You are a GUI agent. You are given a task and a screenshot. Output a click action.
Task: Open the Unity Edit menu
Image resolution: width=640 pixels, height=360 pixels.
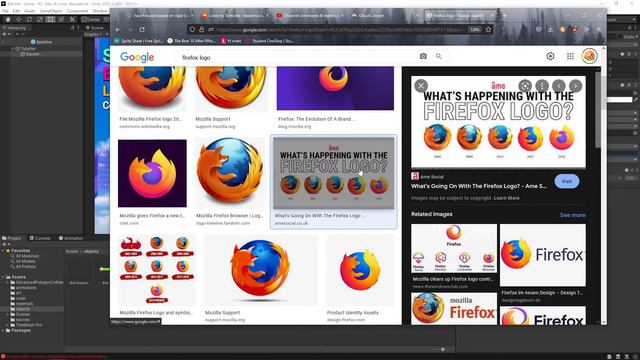point(16,11)
